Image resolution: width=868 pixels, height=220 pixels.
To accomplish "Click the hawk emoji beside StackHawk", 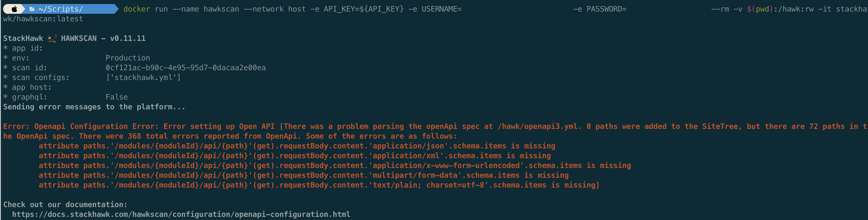I will point(52,39).
